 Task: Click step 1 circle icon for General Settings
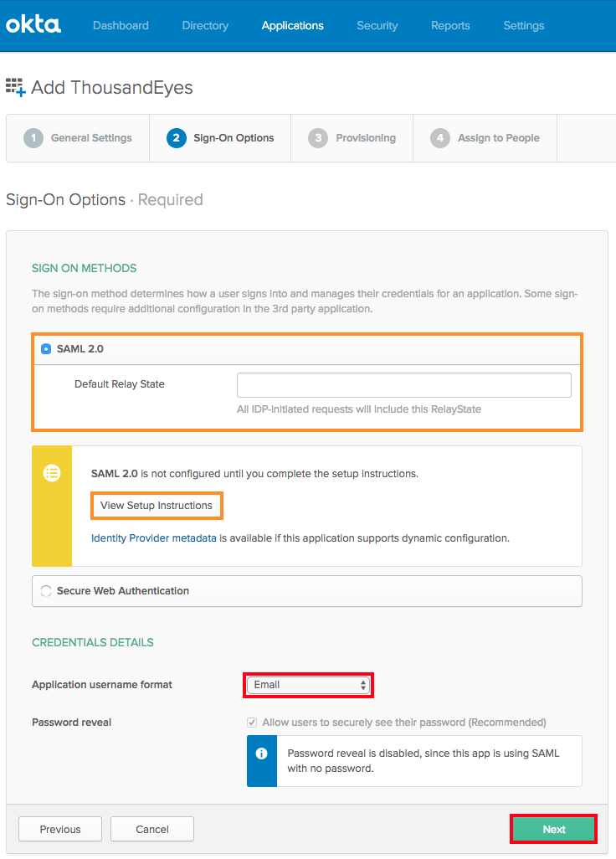click(x=33, y=138)
